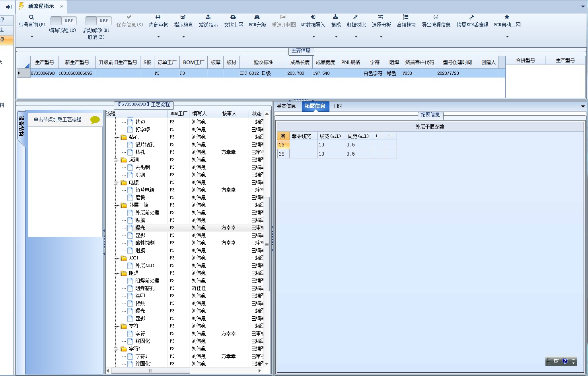
Task: Click the folder icon of 阻焊
Action: point(124,273)
